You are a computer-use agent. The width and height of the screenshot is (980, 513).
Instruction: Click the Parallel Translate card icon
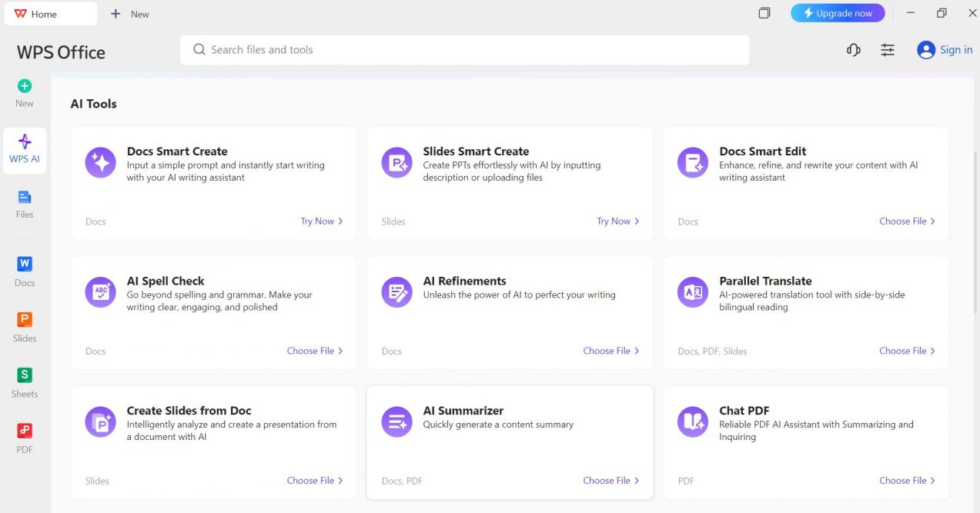point(692,291)
